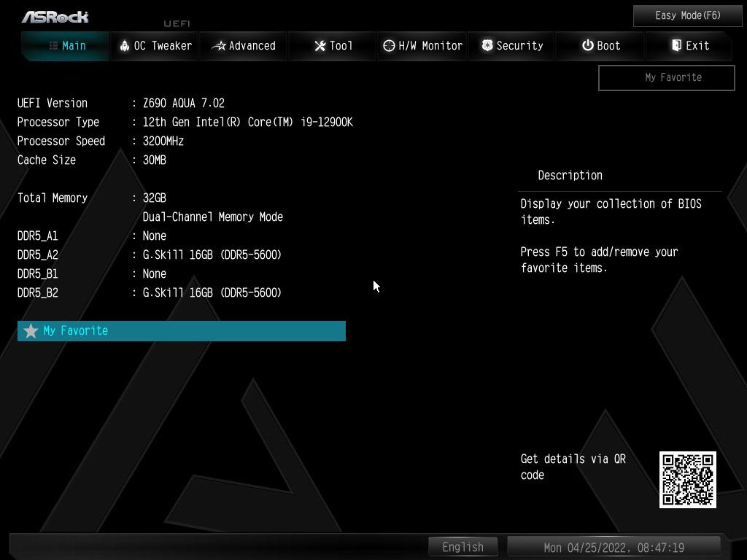Screen dimensions: 747x560
Task: Switch to Easy Mode (F6)
Action: tap(688, 16)
